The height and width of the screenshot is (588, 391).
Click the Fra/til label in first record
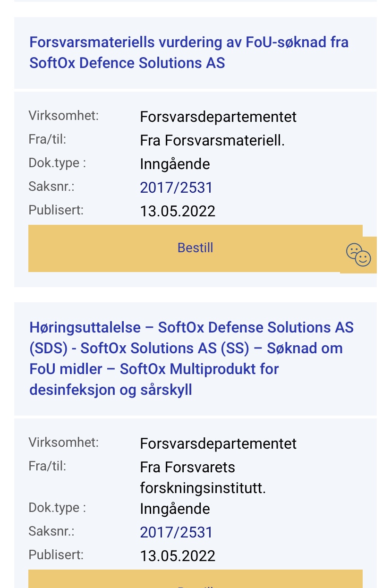point(47,139)
